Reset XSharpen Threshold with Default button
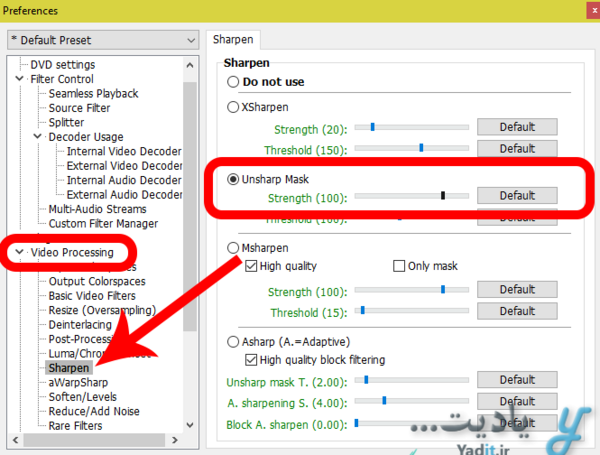 click(517, 148)
